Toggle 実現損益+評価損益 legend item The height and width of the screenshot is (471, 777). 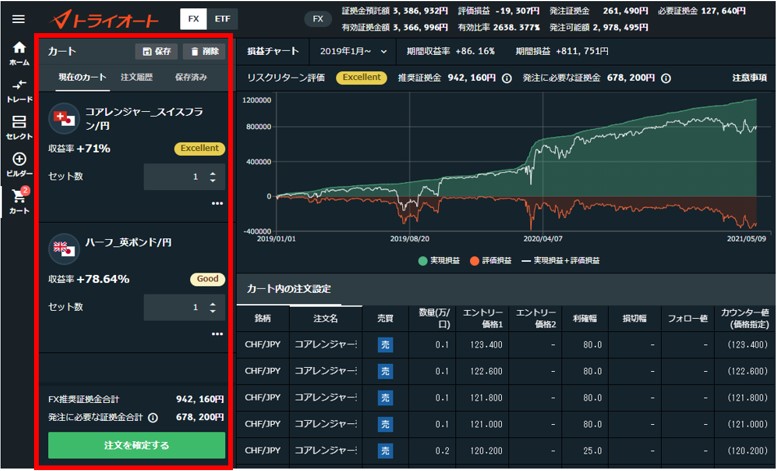click(560, 261)
